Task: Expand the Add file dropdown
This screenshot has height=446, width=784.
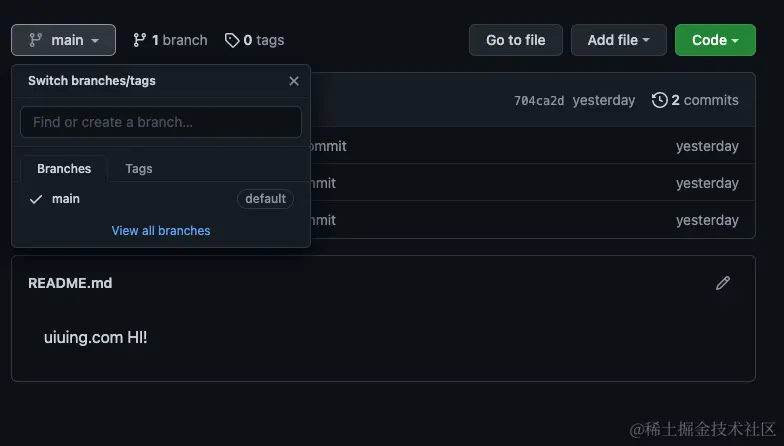Action: [618, 40]
